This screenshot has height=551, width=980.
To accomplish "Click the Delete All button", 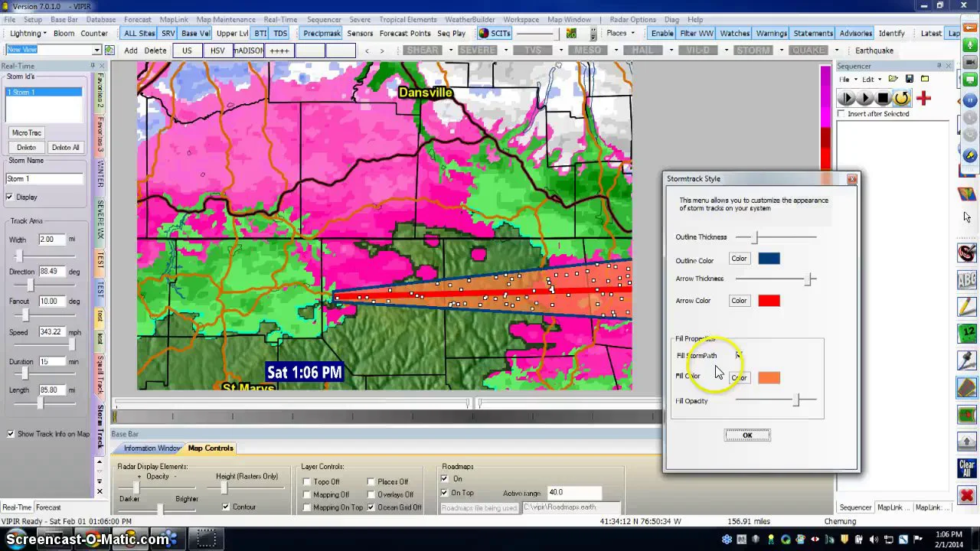I will click(65, 148).
